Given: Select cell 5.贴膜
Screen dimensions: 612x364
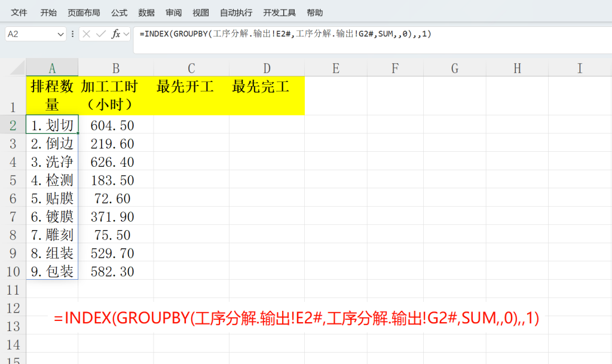Looking at the screenshot, I should (x=52, y=198).
